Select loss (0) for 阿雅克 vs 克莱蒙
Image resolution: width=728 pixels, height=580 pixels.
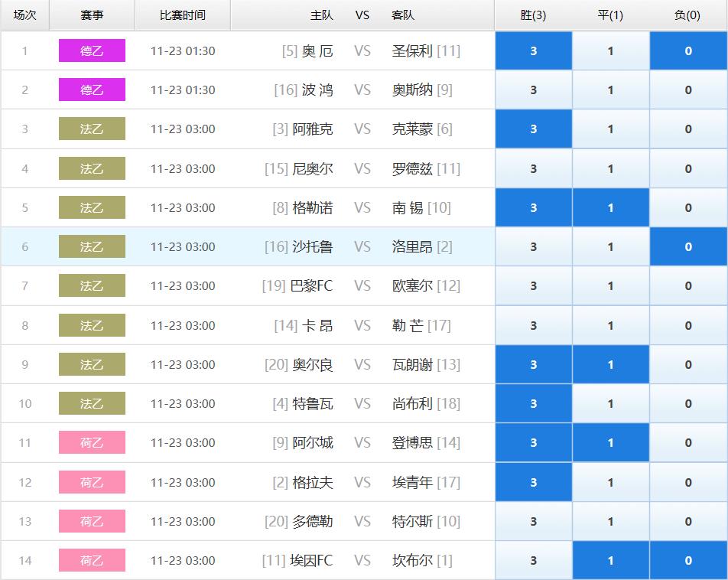(x=688, y=129)
